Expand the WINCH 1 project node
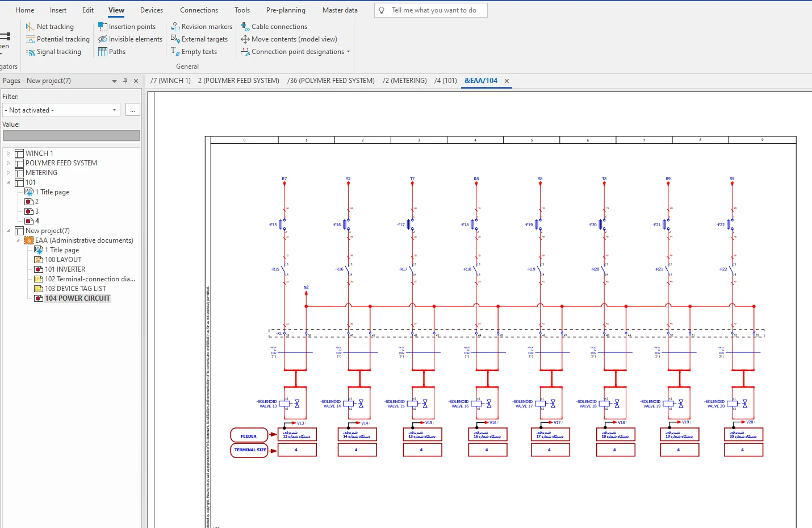The height and width of the screenshot is (528, 812). coord(9,153)
